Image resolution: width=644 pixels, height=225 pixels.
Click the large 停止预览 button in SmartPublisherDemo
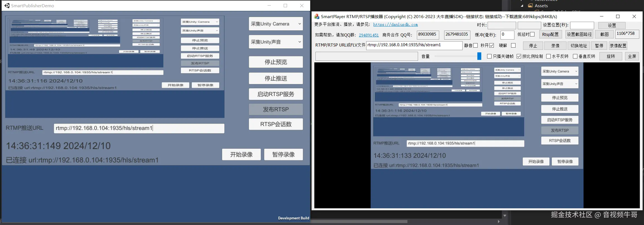(276, 62)
